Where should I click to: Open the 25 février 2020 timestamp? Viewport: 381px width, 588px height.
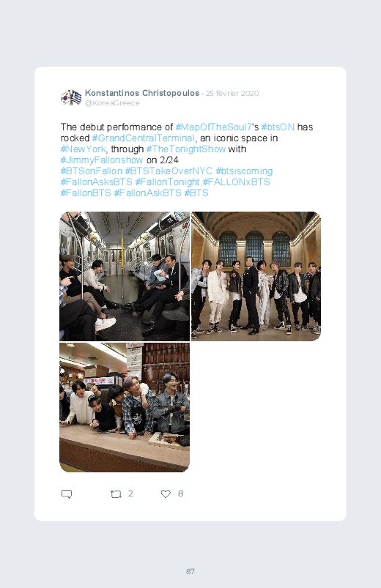tap(232, 94)
